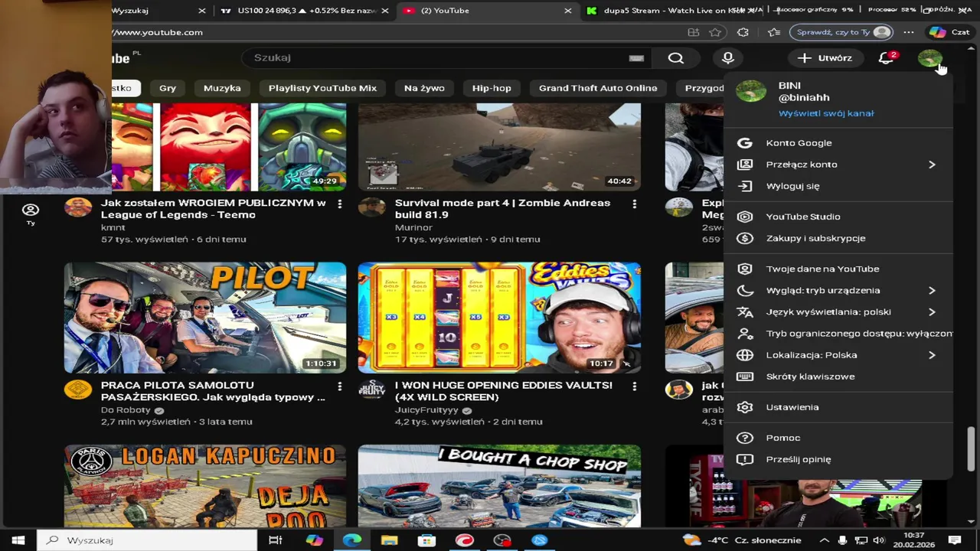The image size is (980, 551).
Task: Click the account avatar in YouTube header
Action: [929, 58]
